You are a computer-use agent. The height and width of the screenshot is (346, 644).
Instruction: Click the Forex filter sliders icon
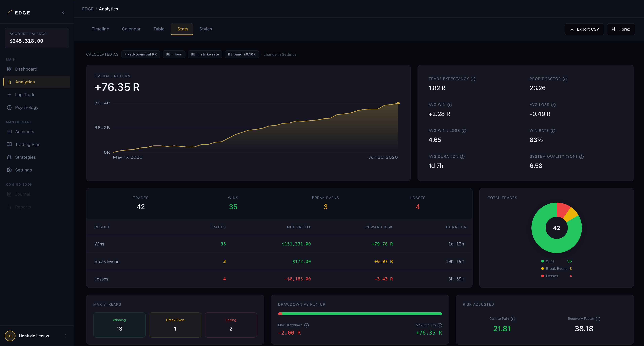tap(614, 29)
